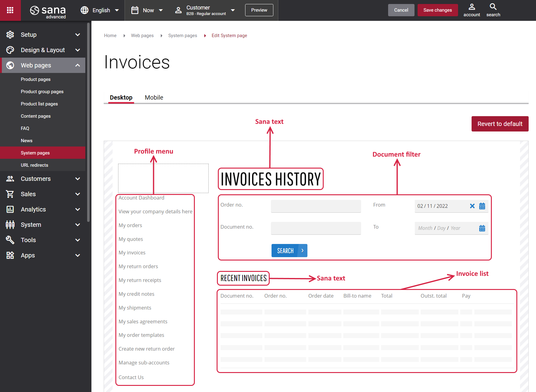The image size is (536, 392).
Task: Open the calendar picker for the From date
Action: [x=482, y=206]
